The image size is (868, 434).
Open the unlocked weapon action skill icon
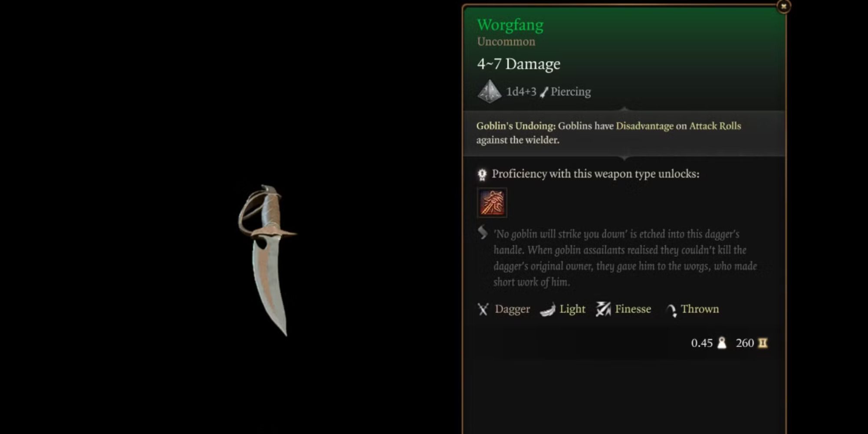(x=492, y=203)
